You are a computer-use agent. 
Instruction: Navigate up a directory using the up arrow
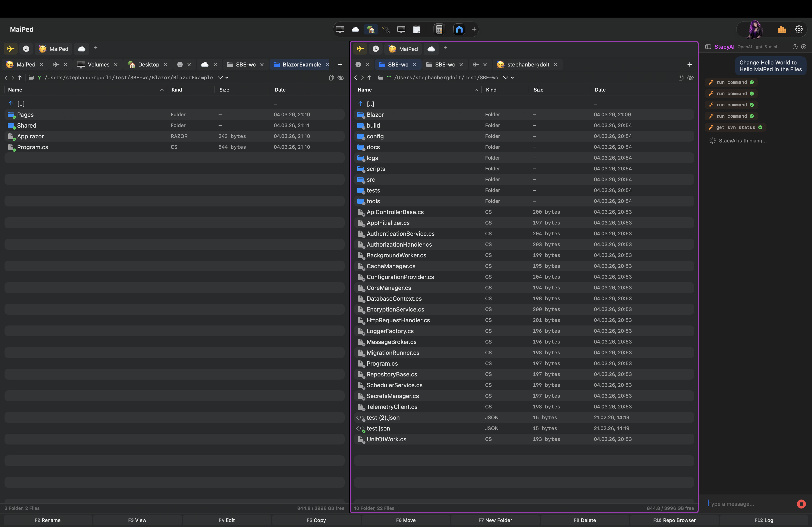(x=20, y=77)
